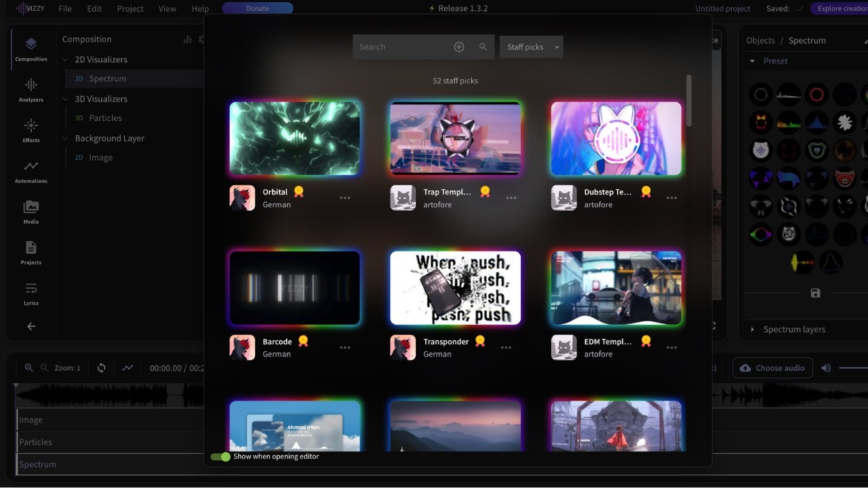Toggle Show when opening editor switch
The height and width of the screenshot is (488, 868).
[x=220, y=457]
